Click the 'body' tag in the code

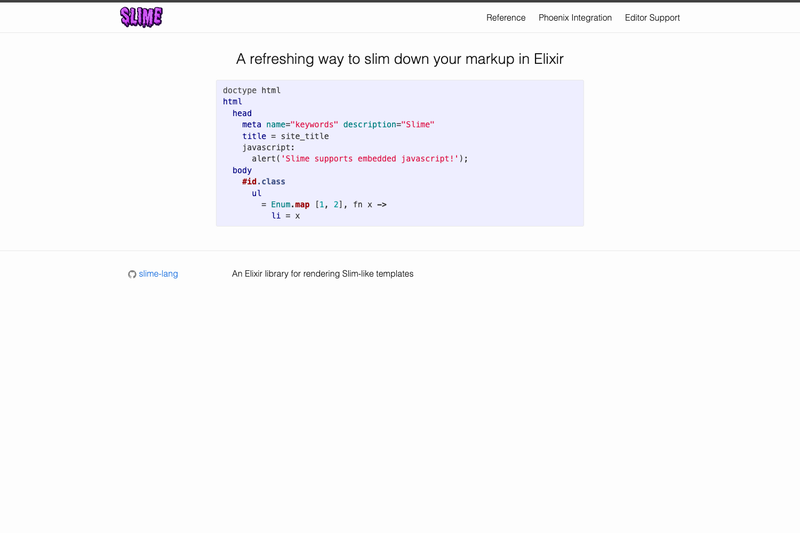242,170
